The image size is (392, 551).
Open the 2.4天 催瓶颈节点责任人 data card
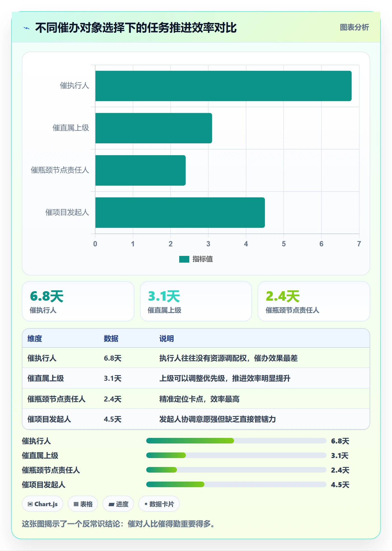tap(314, 301)
